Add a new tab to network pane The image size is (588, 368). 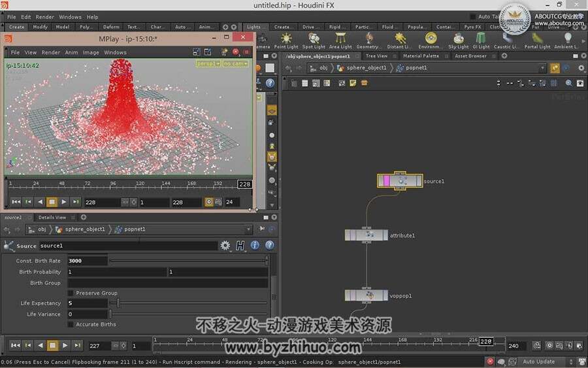[x=504, y=56]
